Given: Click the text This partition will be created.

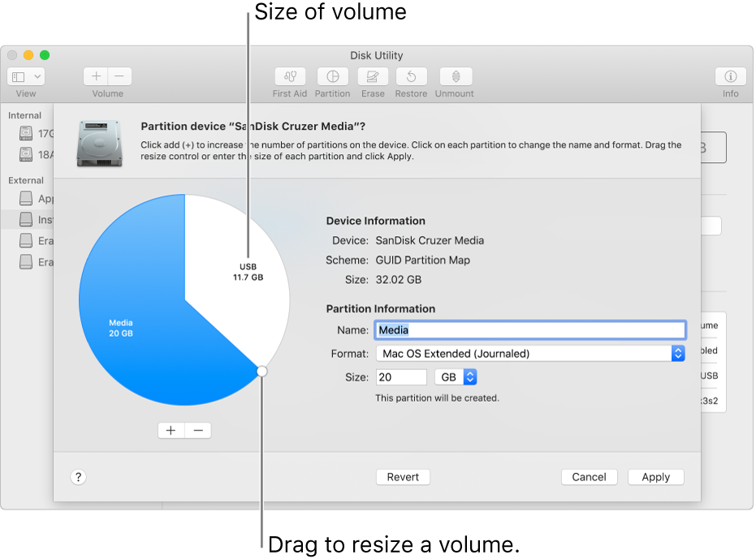Looking at the screenshot, I should tap(438, 398).
